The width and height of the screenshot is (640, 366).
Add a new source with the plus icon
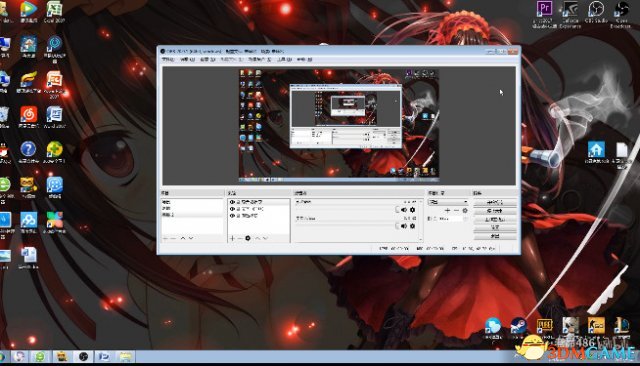click(x=232, y=238)
